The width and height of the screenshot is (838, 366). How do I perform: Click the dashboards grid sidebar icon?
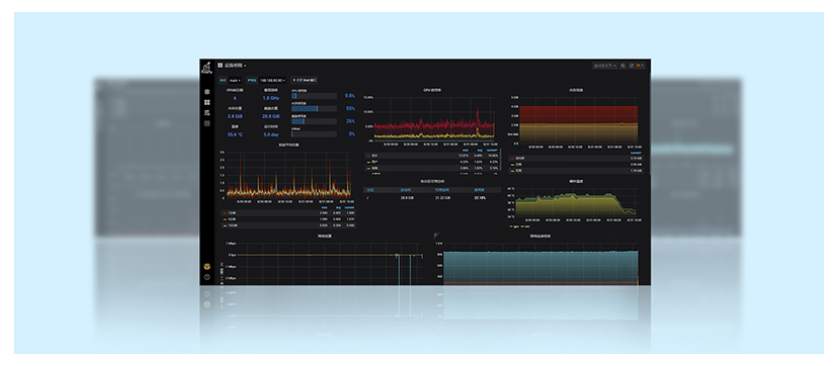click(x=207, y=102)
